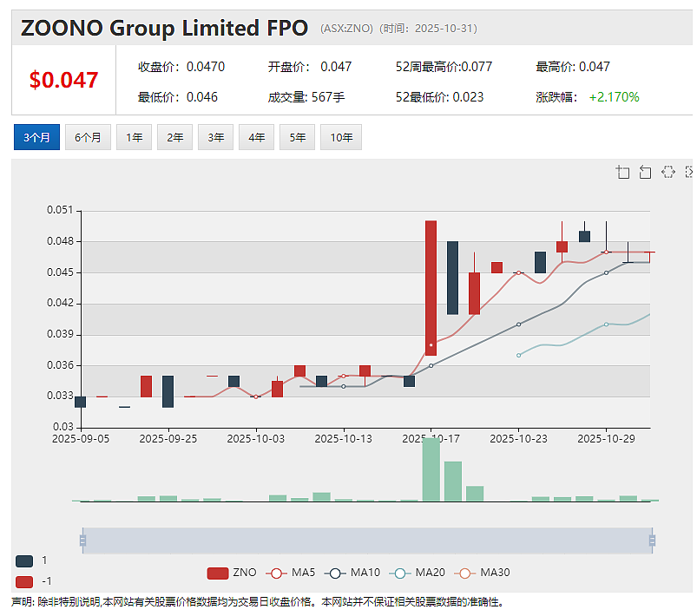Click the 0.042 y-axis price label
697x616 pixels.
60,303
